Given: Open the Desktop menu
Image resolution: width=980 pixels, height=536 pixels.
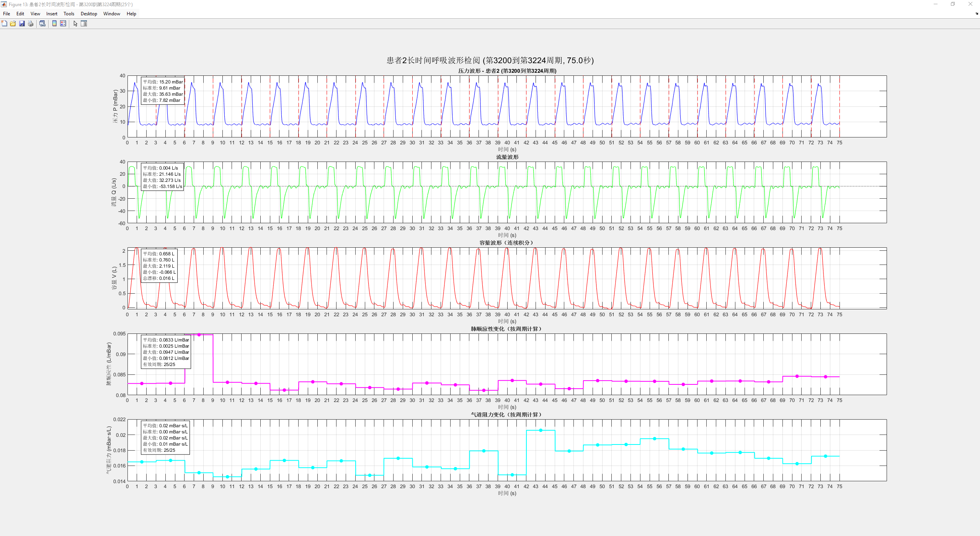Looking at the screenshot, I should click(89, 14).
